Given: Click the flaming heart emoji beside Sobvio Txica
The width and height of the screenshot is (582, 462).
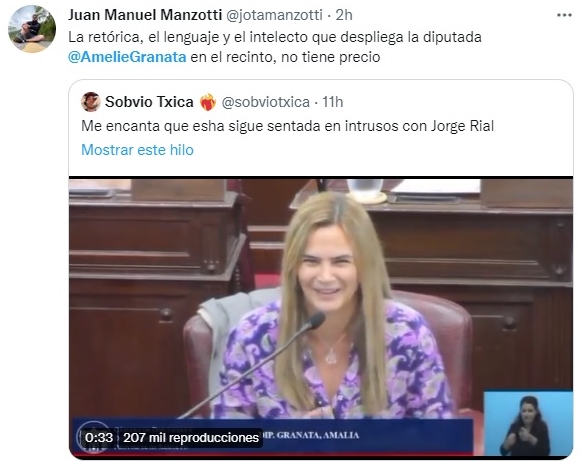Looking at the screenshot, I should (x=208, y=102).
